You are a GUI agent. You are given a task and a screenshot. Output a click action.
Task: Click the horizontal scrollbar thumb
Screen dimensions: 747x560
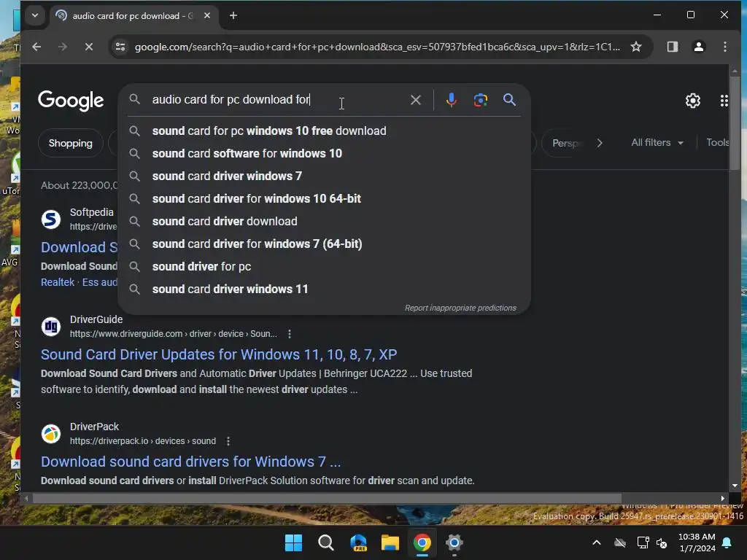[327, 498]
